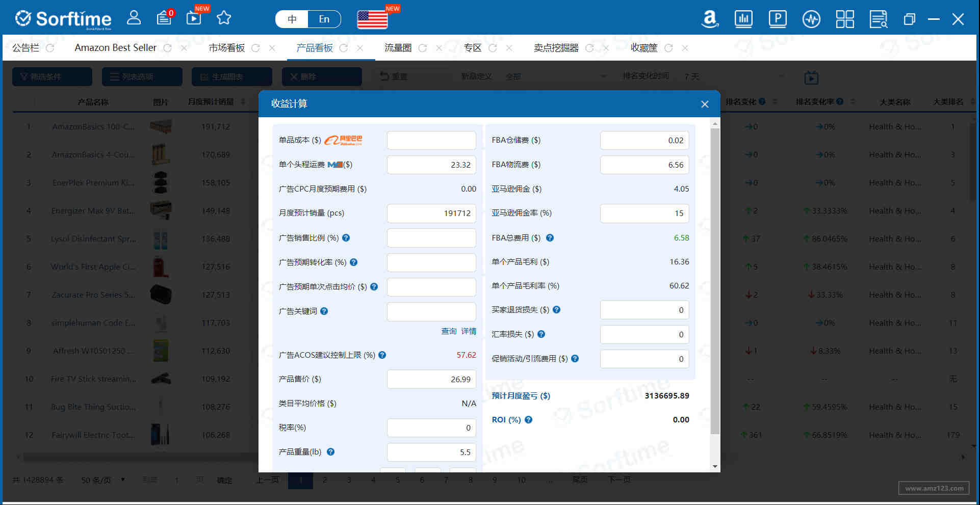
Task: Switch language toggle to En
Action: [324, 19]
